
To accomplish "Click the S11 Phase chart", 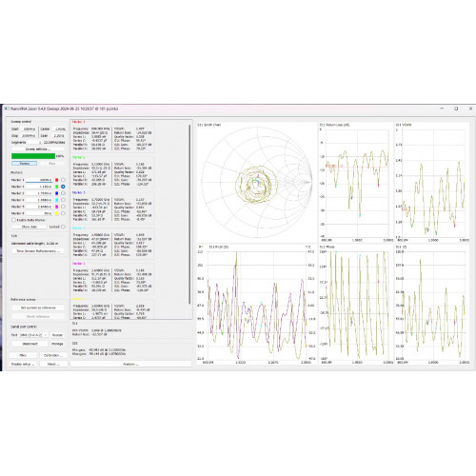I will 355,305.
